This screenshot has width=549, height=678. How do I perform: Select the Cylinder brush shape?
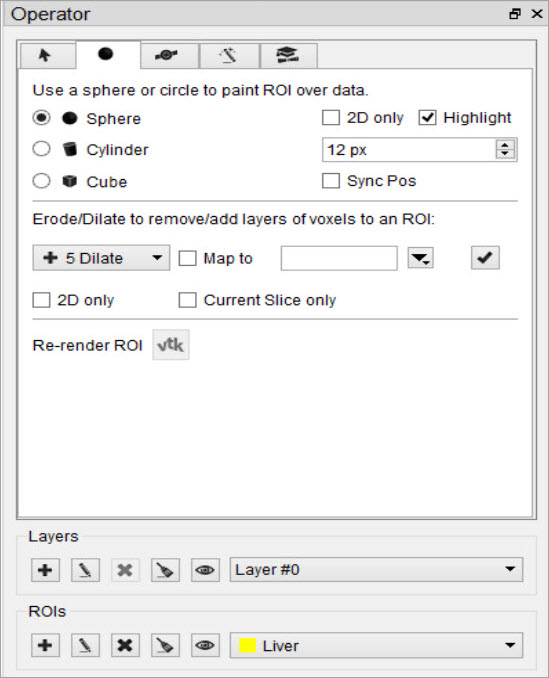41,149
